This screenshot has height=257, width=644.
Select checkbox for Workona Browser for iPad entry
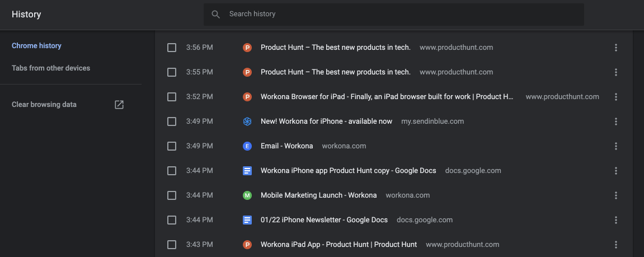(172, 97)
